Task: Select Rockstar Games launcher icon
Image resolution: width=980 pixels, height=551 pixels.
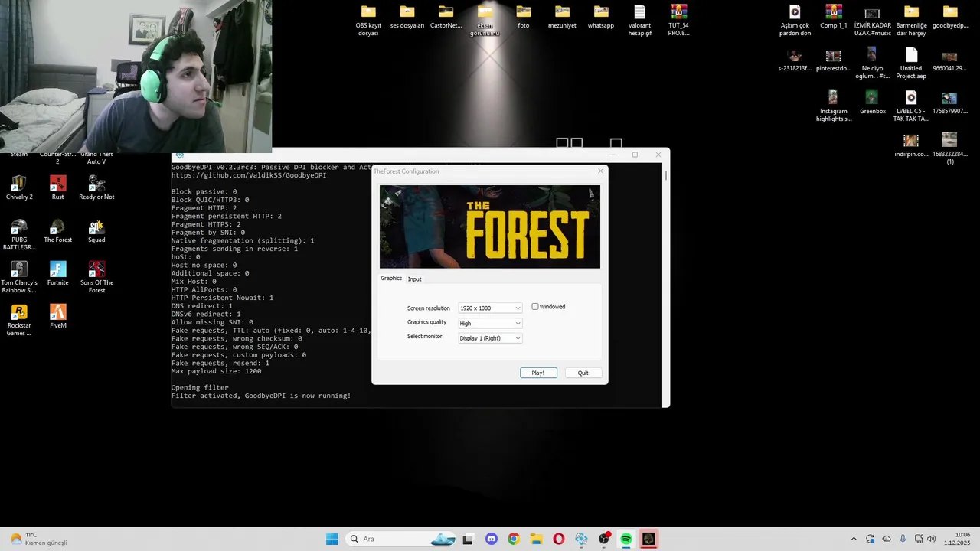Action: click(x=19, y=321)
